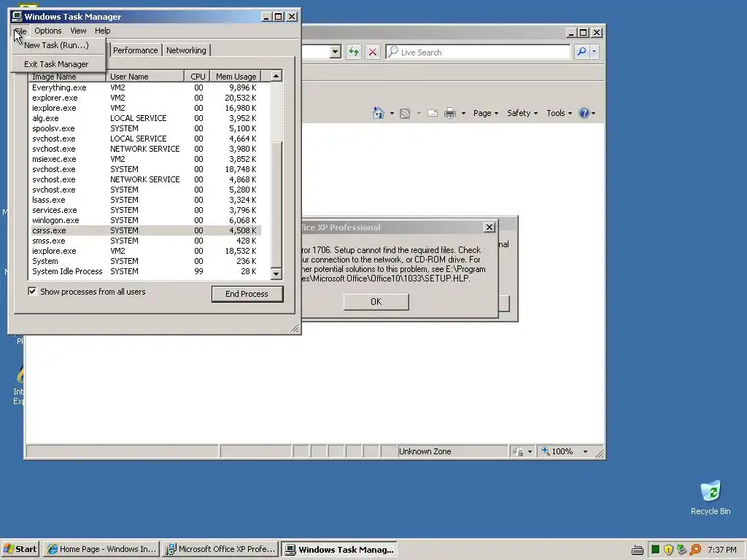The width and height of the screenshot is (747, 560).
Task: Click process list scrollbar down arrow
Action: pos(276,274)
